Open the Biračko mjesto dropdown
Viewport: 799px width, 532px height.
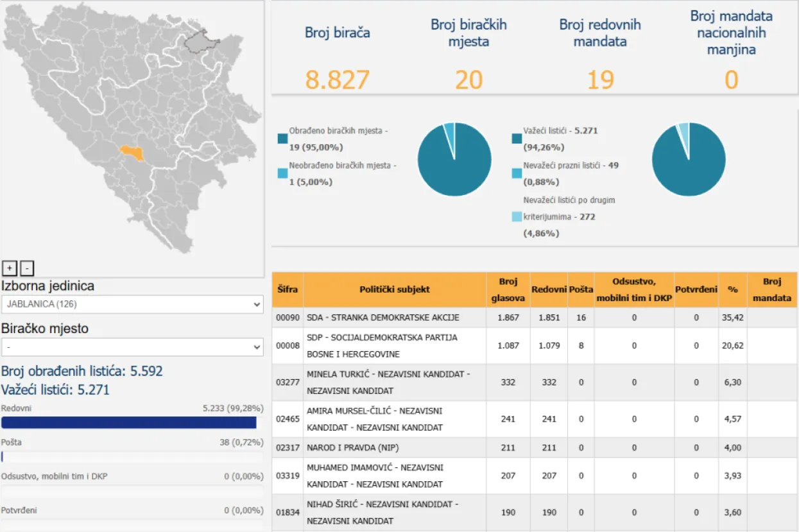(x=132, y=347)
